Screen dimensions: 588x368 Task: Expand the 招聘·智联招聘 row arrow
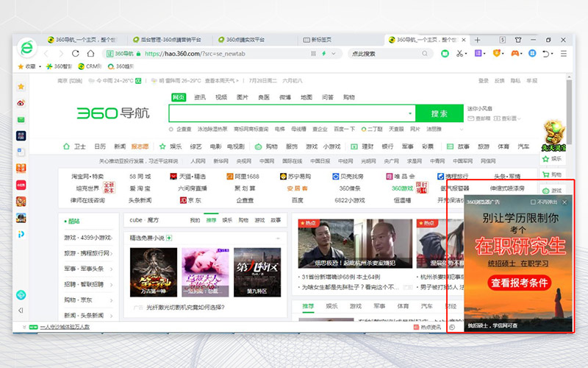112,284
